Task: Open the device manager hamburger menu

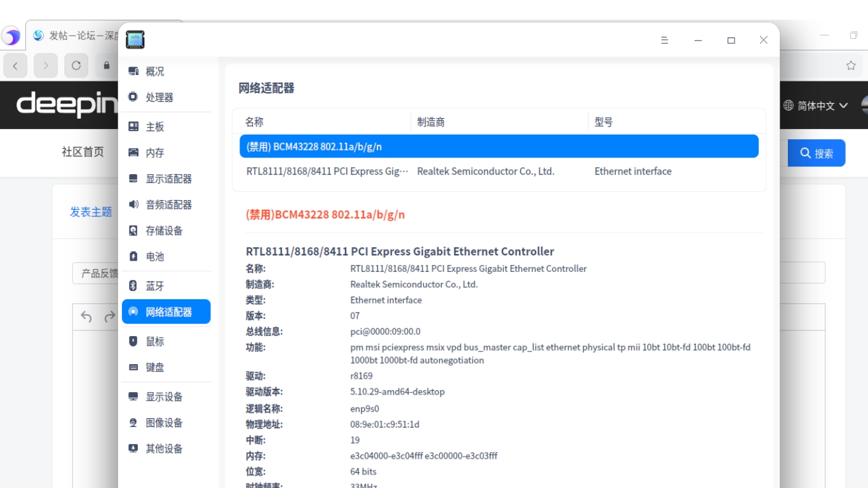Action: (665, 40)
